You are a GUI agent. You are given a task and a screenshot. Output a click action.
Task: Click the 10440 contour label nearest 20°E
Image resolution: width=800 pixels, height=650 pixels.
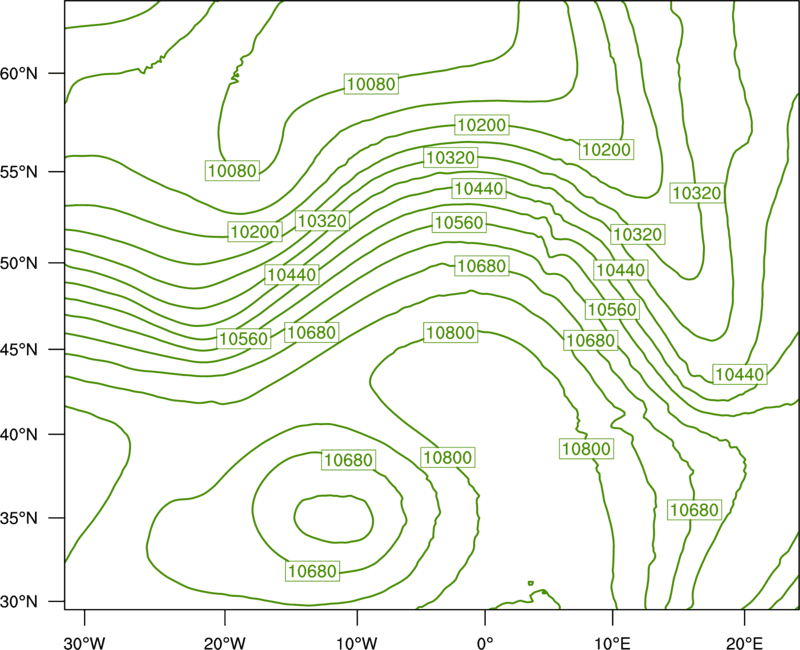point(740,374)
